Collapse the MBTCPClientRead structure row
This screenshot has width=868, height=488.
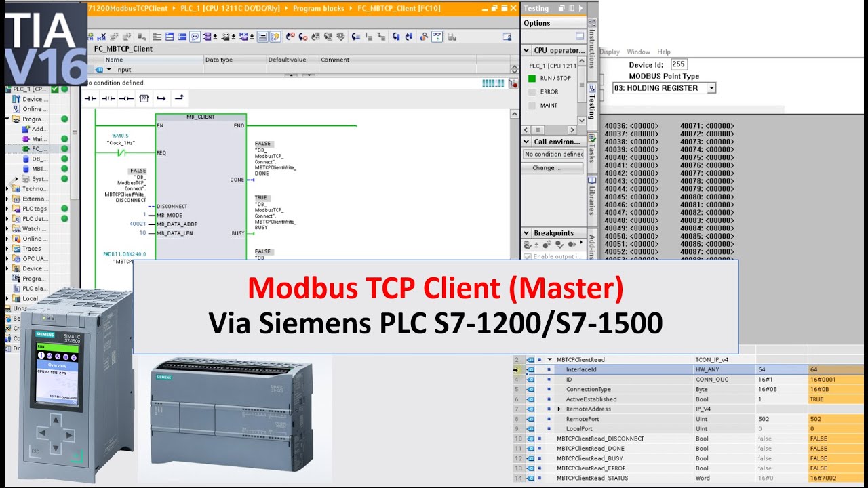pyautogui.click(x=550, y=360)
